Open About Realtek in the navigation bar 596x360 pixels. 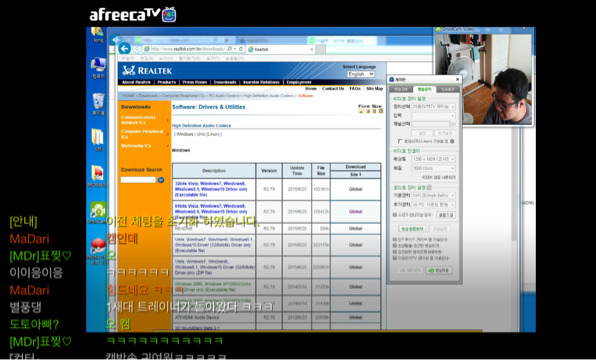point(136,82)
